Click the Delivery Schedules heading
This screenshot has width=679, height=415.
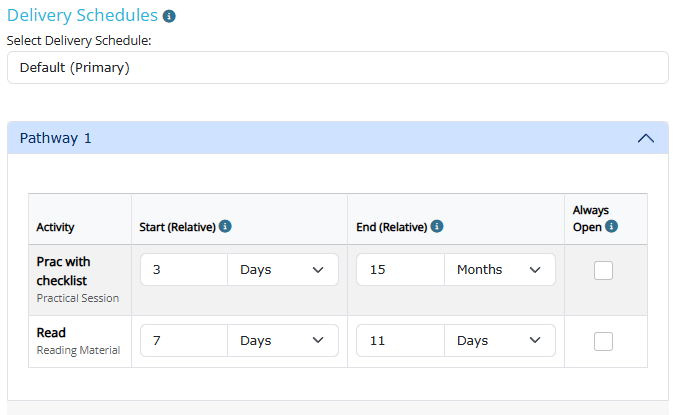click(x=82, y=16)
